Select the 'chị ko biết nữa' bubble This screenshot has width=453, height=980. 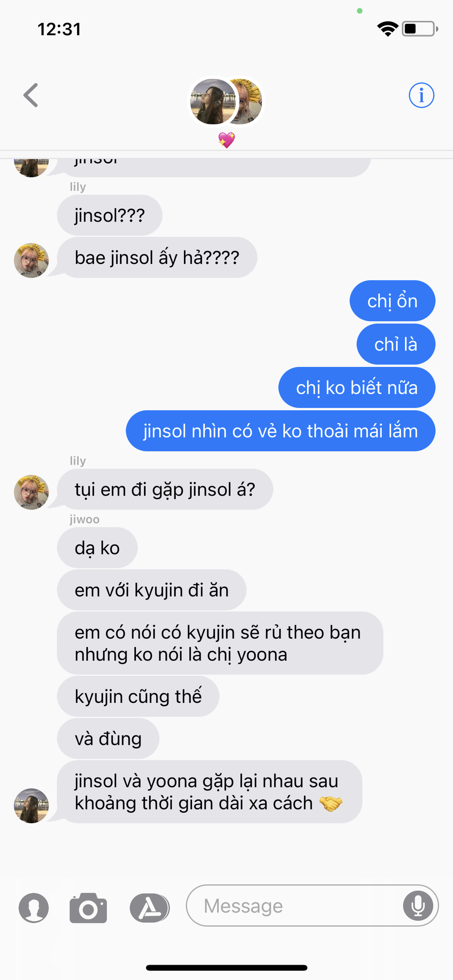[x=357, y=387]
